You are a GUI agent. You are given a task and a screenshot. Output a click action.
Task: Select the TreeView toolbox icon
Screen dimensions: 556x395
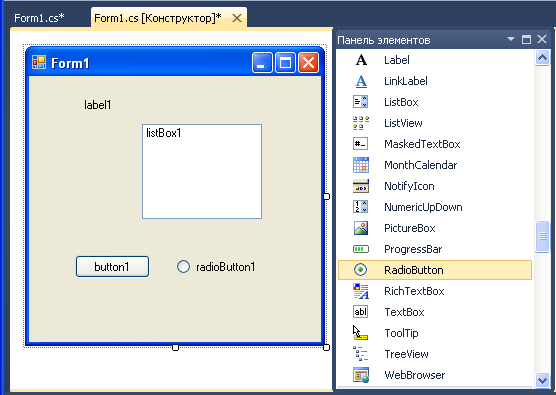[x=361, y=354]
